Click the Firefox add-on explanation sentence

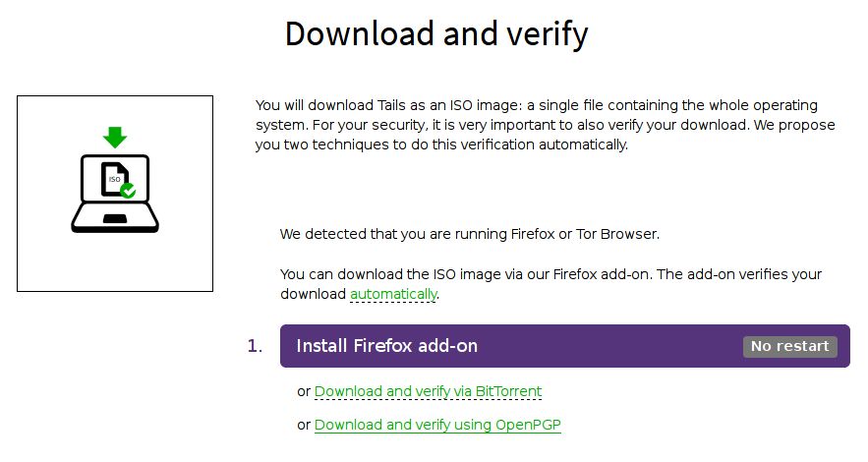(550, 284)
